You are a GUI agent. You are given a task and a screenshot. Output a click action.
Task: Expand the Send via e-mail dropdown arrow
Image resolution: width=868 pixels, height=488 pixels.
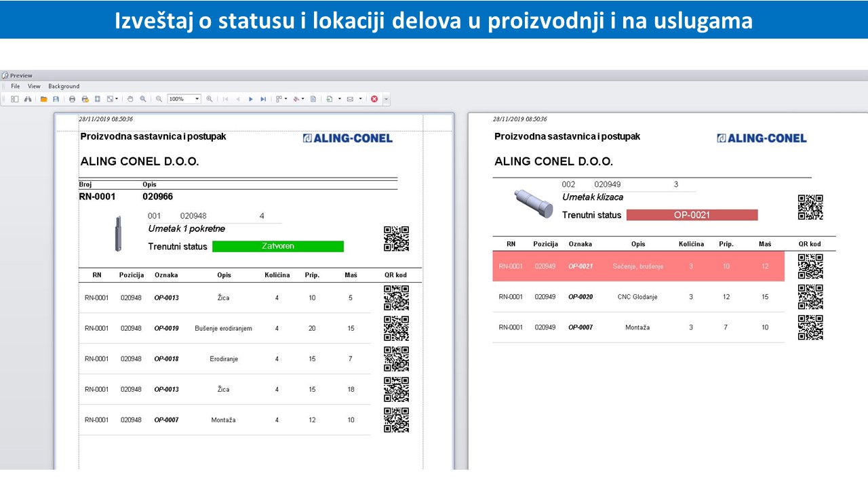click(361, 99)
